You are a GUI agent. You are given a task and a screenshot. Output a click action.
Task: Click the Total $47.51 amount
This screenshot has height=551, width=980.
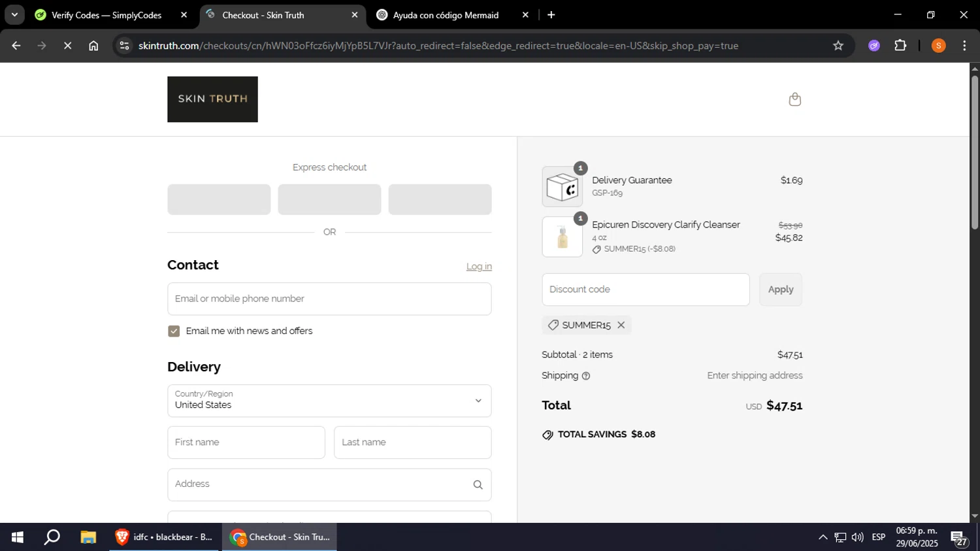[784, 405]
